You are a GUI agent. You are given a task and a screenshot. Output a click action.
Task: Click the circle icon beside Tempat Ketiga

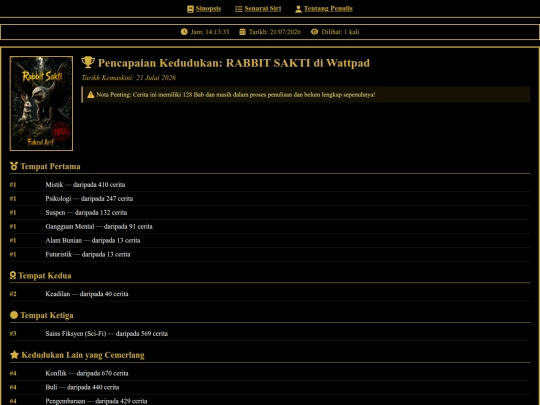[x=14, y=315]
